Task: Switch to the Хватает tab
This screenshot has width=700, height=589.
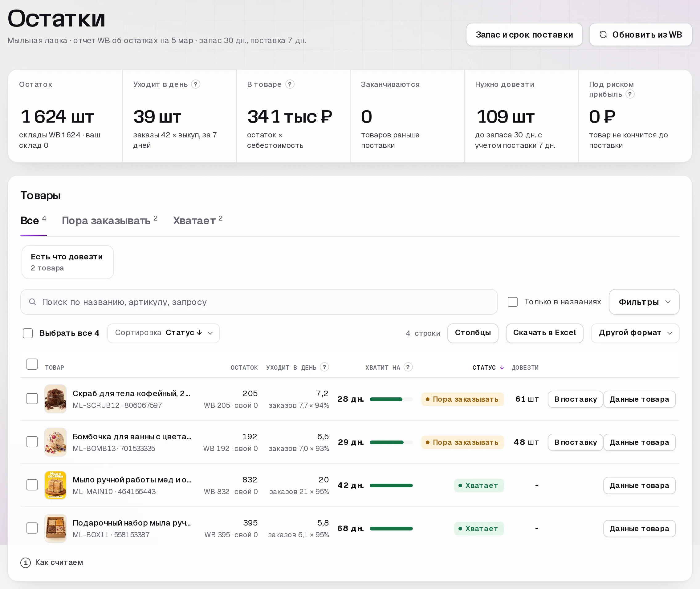Action: click(197, 221)
